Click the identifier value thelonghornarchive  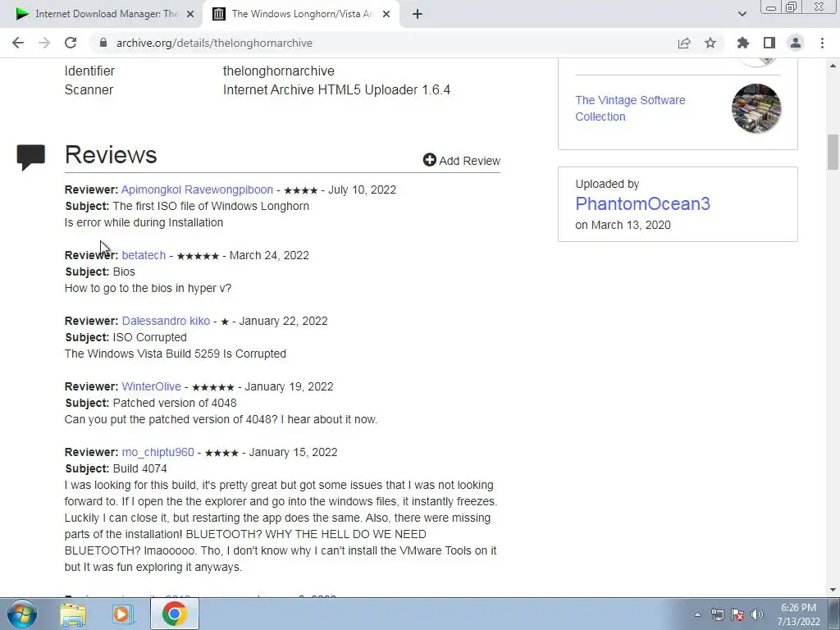point(279,71)
